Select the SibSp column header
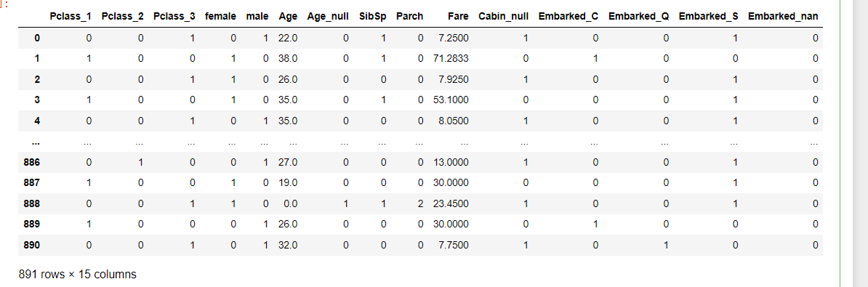868x287 pixels. (x=372, y=17)
